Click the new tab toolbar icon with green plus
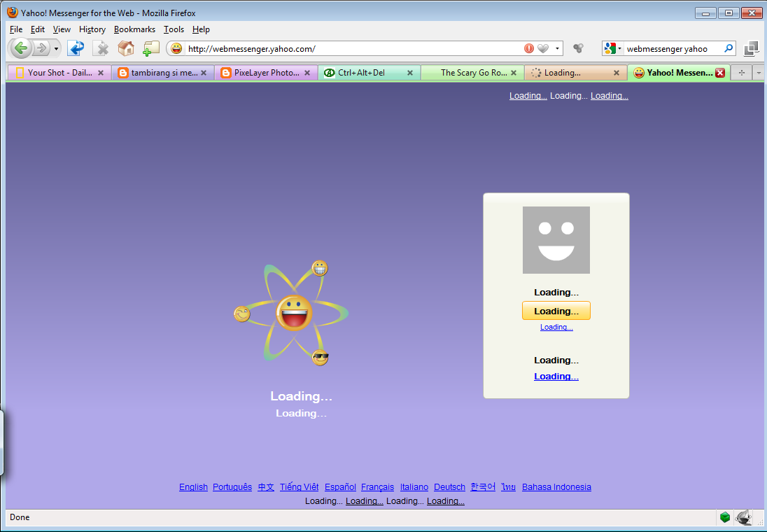Screen dimensions: 767x532 [150, 48]
